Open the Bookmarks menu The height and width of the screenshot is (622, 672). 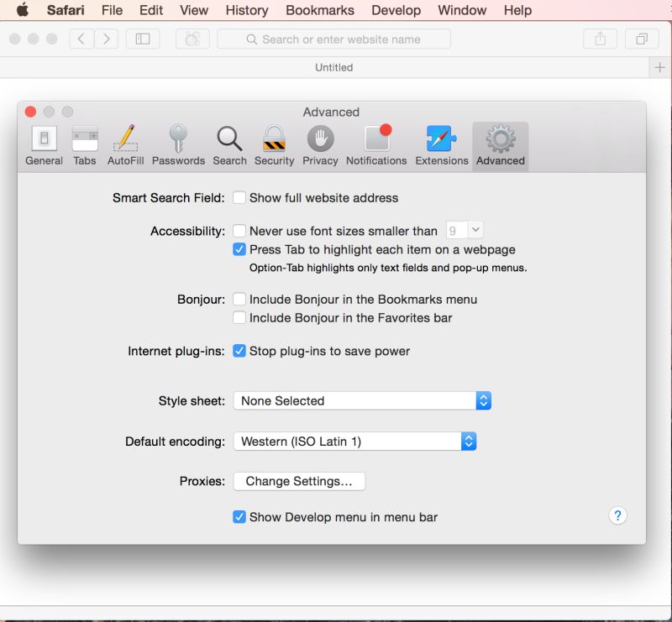pyautogui.click(x=319, y=10)
